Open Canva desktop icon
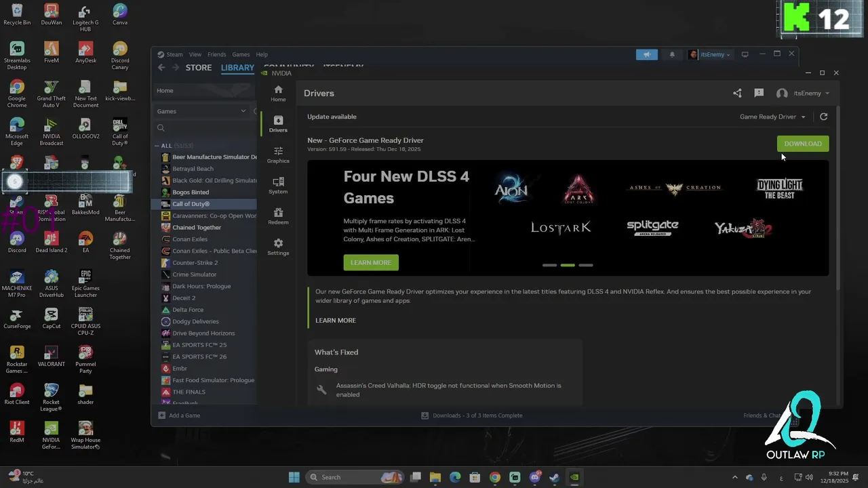The height and width of the screenshot is (488, 868). click(x=120, y=14)
